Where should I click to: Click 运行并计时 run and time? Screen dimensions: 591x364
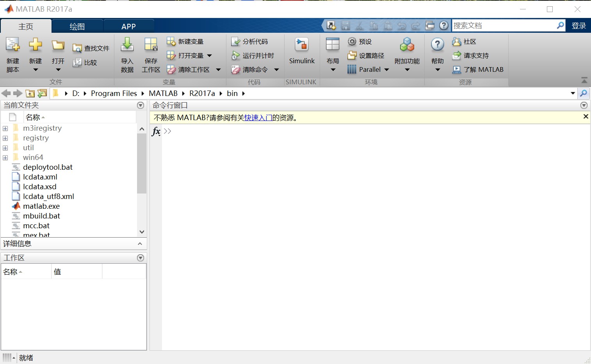click(x=253, y=55)
